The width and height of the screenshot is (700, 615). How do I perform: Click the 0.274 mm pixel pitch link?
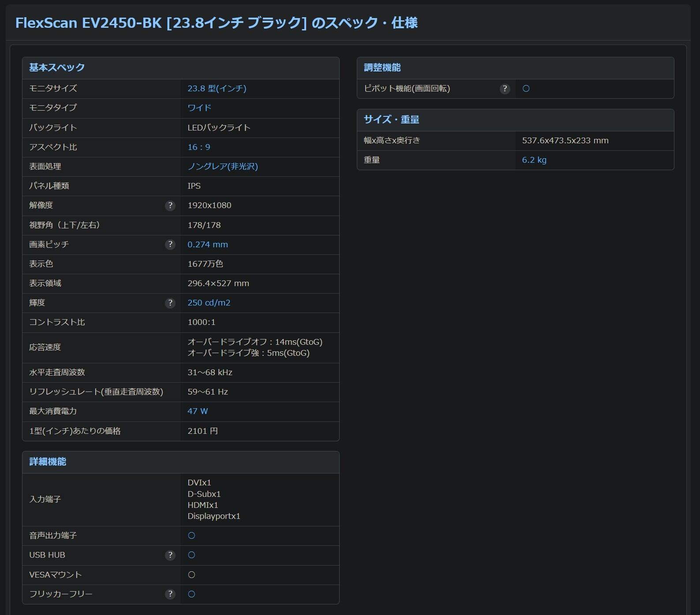coord(208,245)
